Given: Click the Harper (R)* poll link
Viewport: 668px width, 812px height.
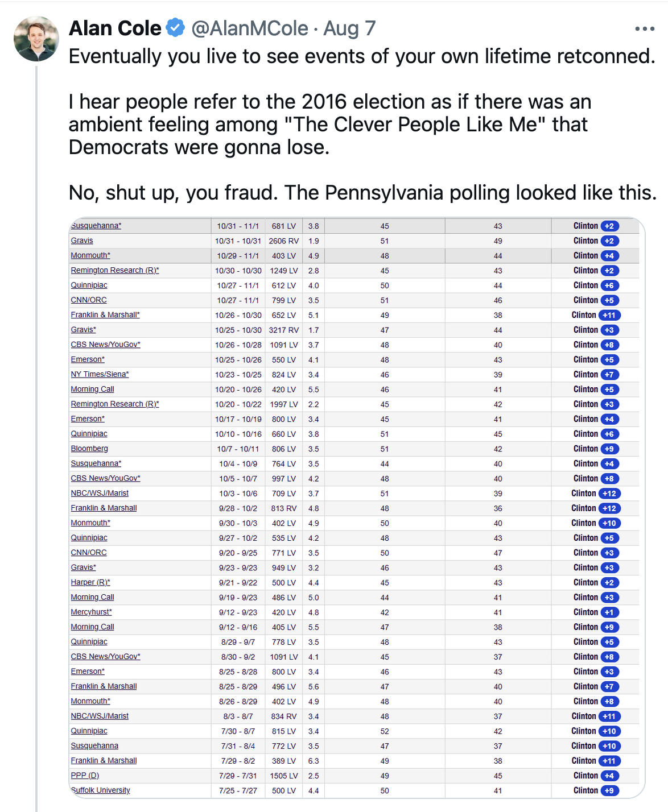Looking at the screenshot, I should (90, 582).
